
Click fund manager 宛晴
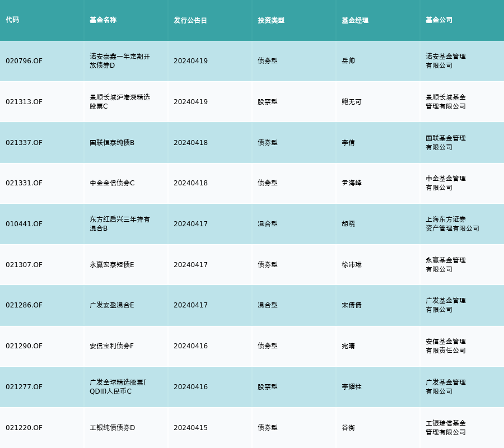[x=348, y=346]
